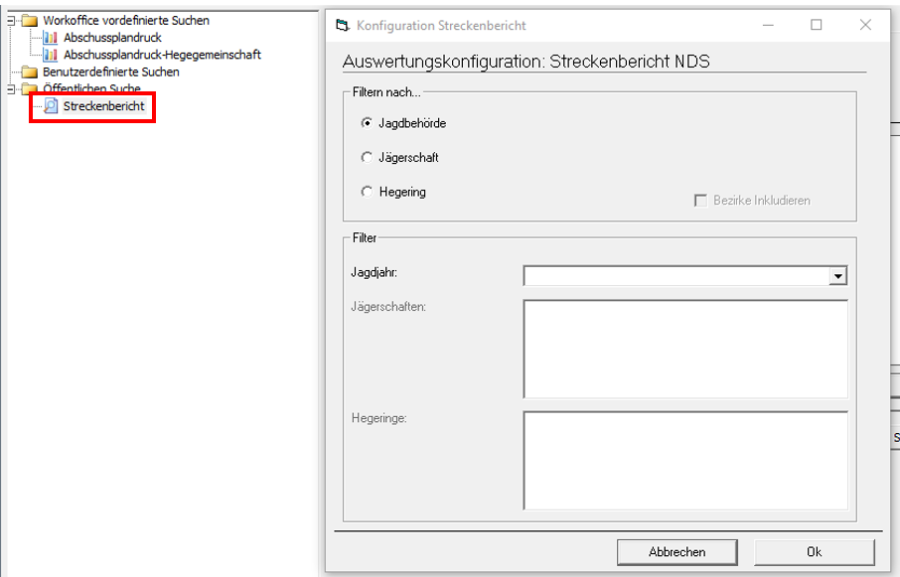Click the Abschussplandruck chart icon
This screenshot has height=577, width=900.
tap(51, 38)
